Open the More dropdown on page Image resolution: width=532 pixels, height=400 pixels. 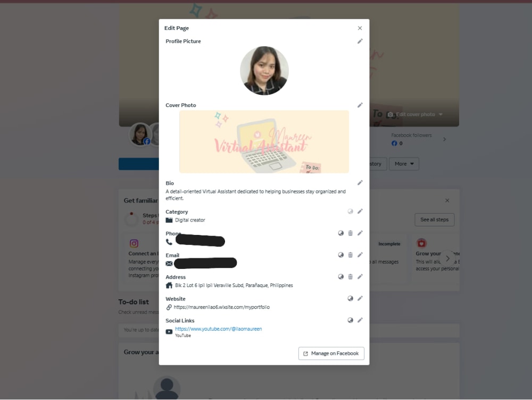pyautogui.click(x=404, y=164)
